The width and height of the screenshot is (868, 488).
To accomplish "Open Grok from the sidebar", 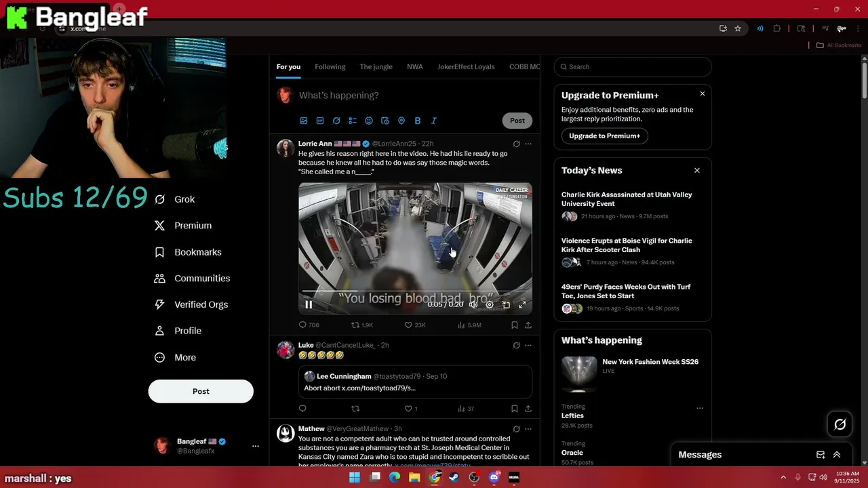I will point(175,199).
